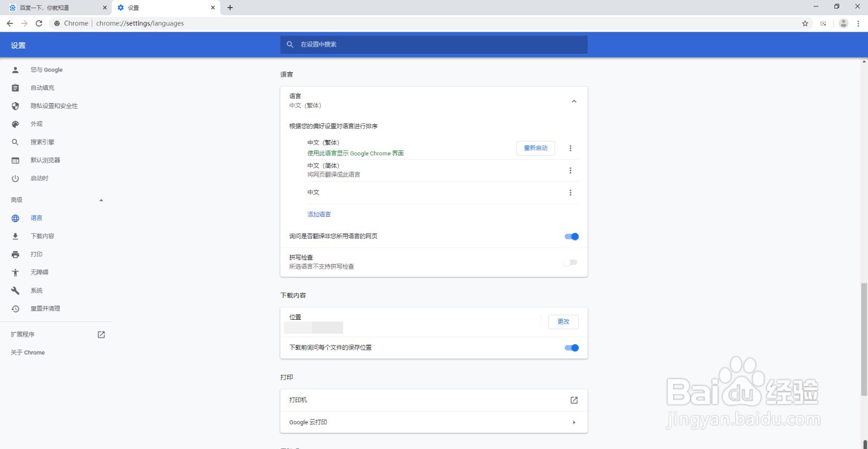Collapse the 语言 card with the chevron
The height and width of the screenshot is (449, 868).
(574, 101)
